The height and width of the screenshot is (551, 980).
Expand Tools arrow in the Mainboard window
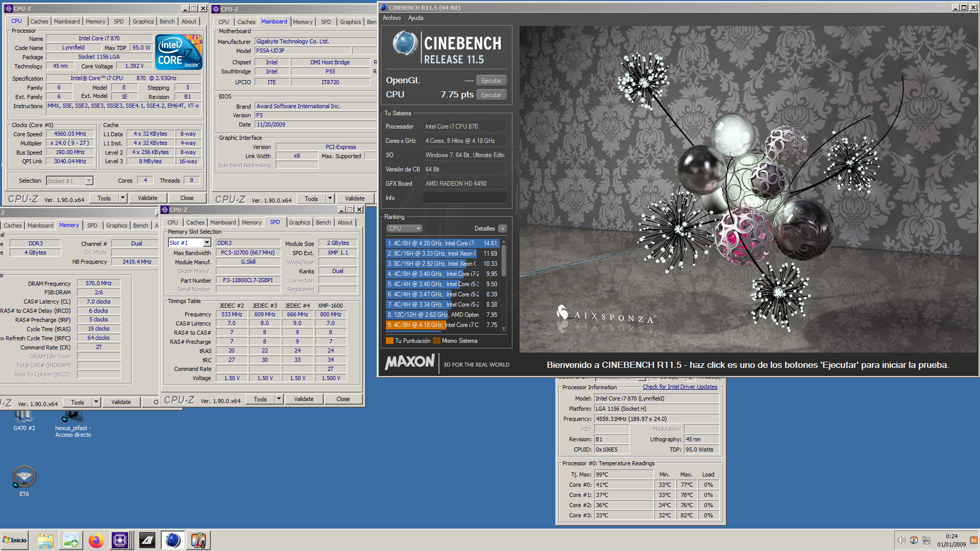[x=330, y=198]
